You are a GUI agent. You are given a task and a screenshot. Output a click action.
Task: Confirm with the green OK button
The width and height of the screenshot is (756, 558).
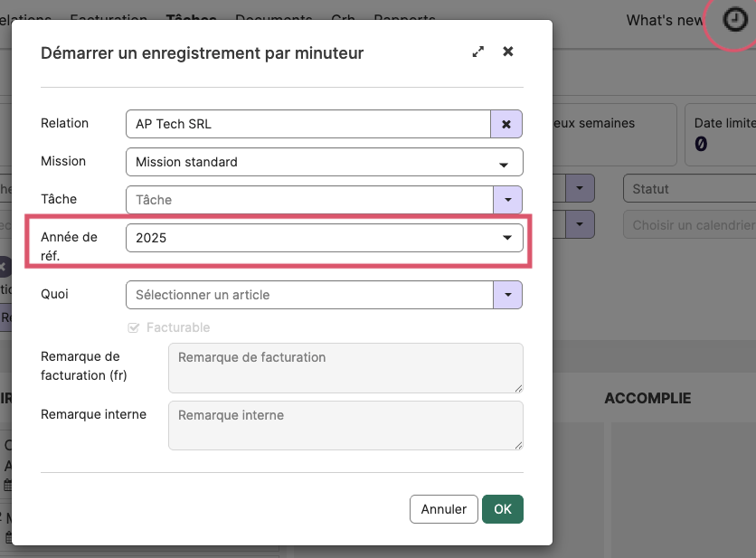coord(503,509)
